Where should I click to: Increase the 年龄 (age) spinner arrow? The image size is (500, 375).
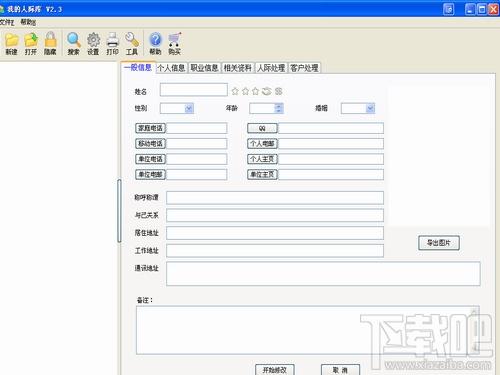(x=279, y=106)
